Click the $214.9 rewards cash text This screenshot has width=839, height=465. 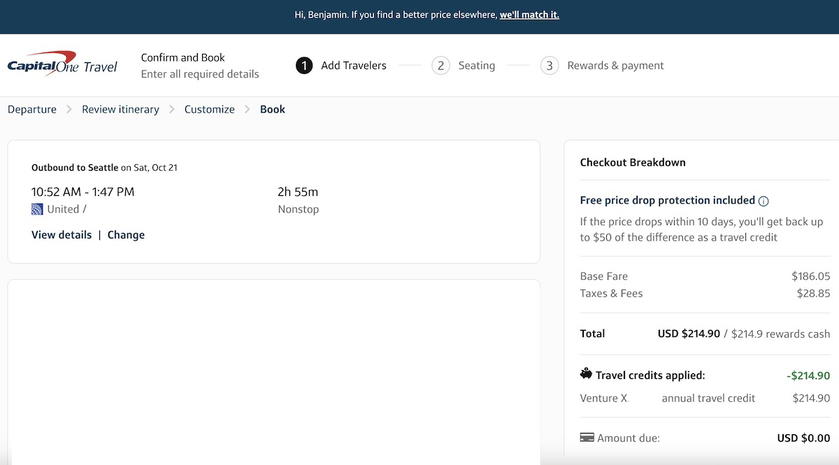tap(781, 333)
